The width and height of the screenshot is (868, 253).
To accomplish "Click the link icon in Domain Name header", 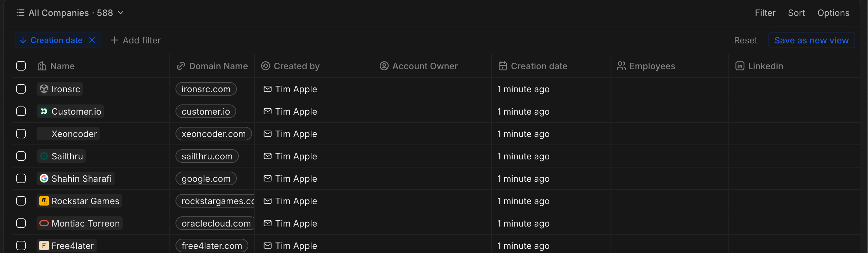I will tap(181, 66).
